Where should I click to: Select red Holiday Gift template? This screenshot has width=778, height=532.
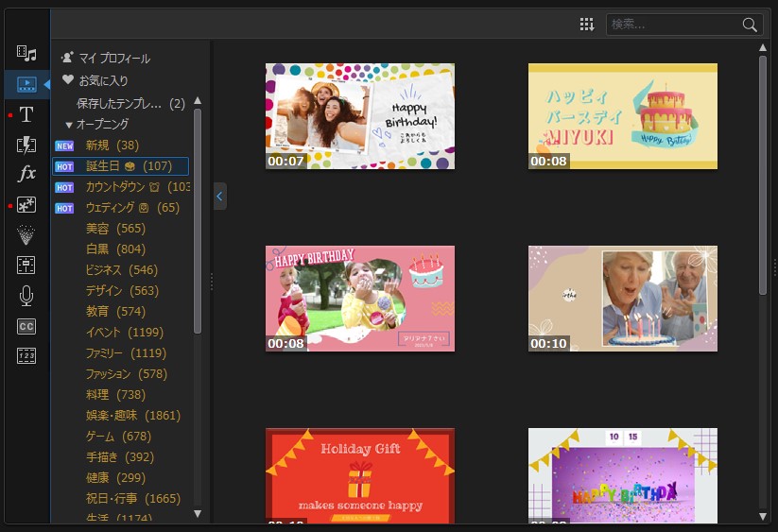point(360,475)
